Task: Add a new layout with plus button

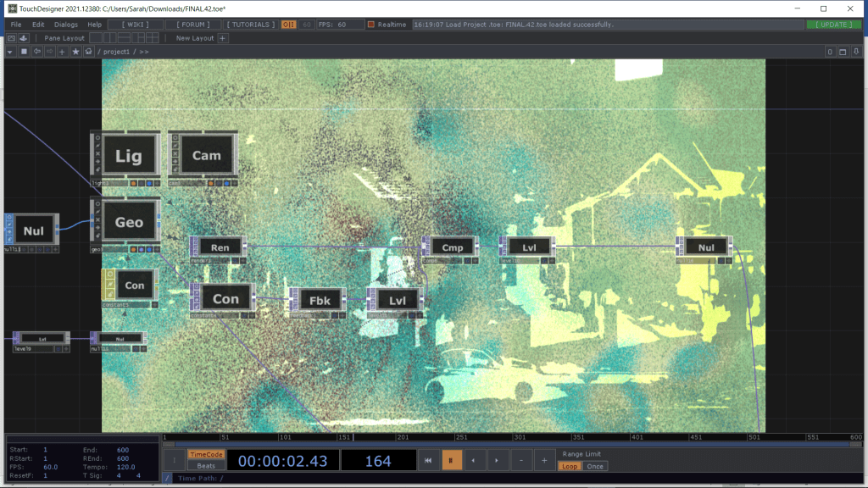Action: (223, 38)
